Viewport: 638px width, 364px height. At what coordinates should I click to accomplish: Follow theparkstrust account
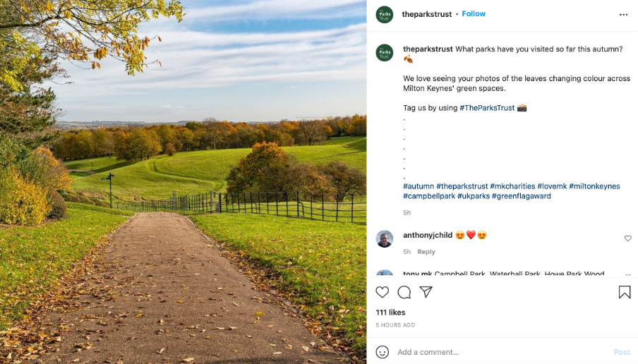[474, 14]
